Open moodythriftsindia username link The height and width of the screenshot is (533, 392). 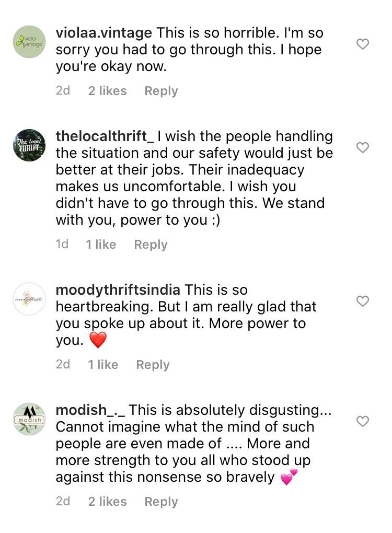pos(118,290)
